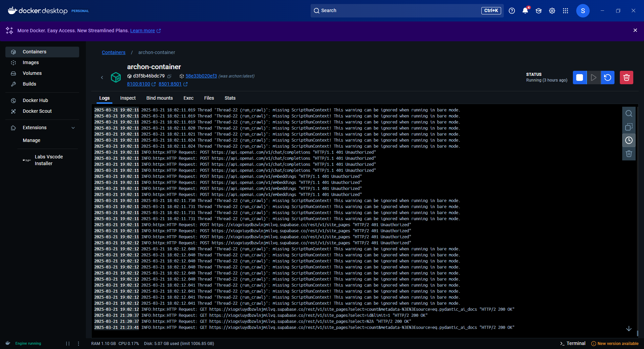This screenshot has height=349, width=644.
Task: Click the start (play) container button
Action: pos(593,78)
